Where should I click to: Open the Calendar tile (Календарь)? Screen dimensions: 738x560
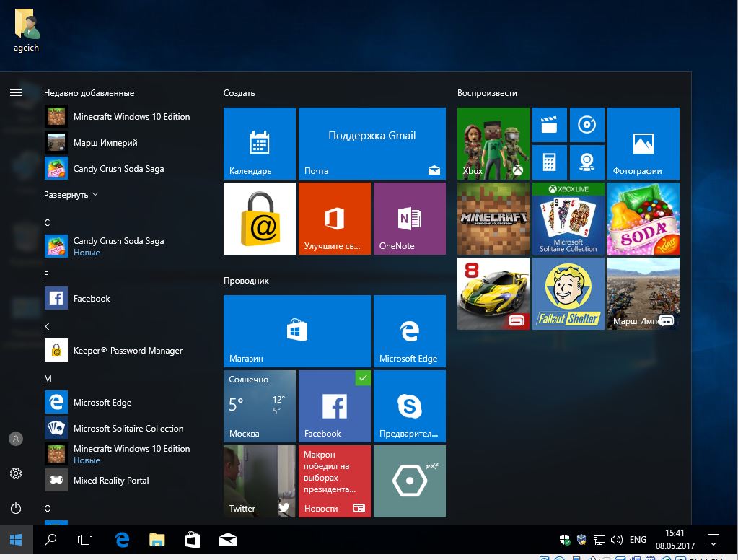coord(259,144)
